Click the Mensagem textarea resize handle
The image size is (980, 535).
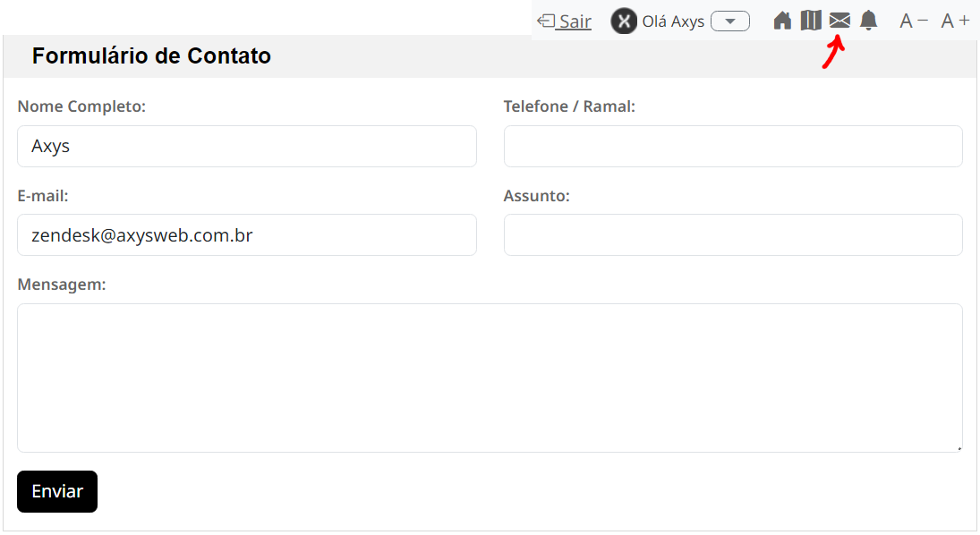click(959, 448)
